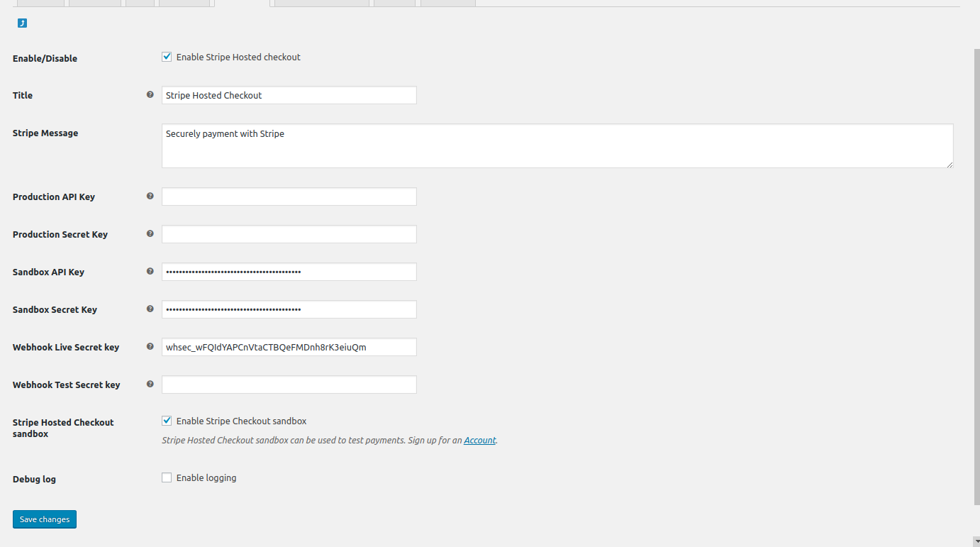The width and height of the screenshot is (980, 547).
Task: Click the Webhook Live Secret key field
Action: pos(289,347)
